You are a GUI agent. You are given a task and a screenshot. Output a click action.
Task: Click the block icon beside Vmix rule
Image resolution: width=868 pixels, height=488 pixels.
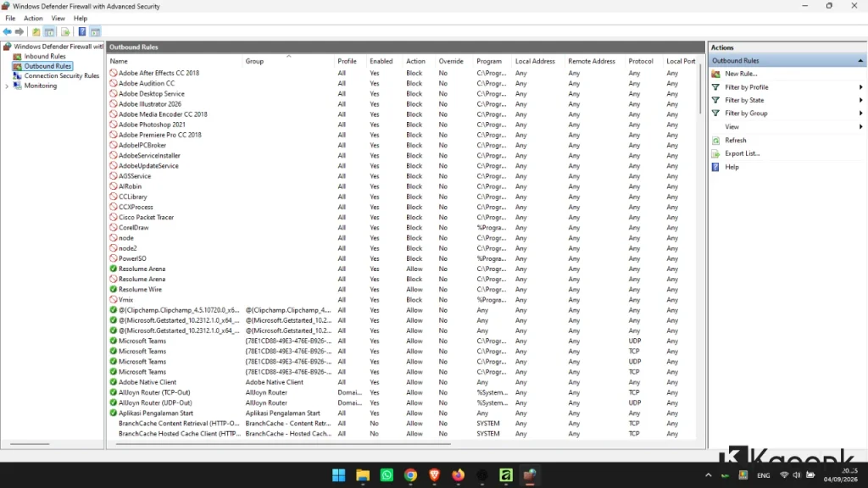coord(114,300)
